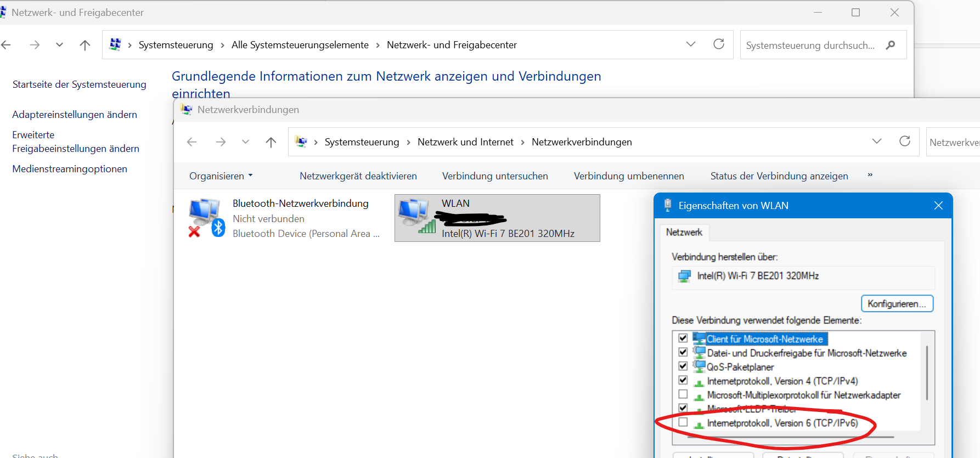The image size is (980, 458).
Task: Open Startseite der Systemsteuerung link
Action: click(80, 84)
